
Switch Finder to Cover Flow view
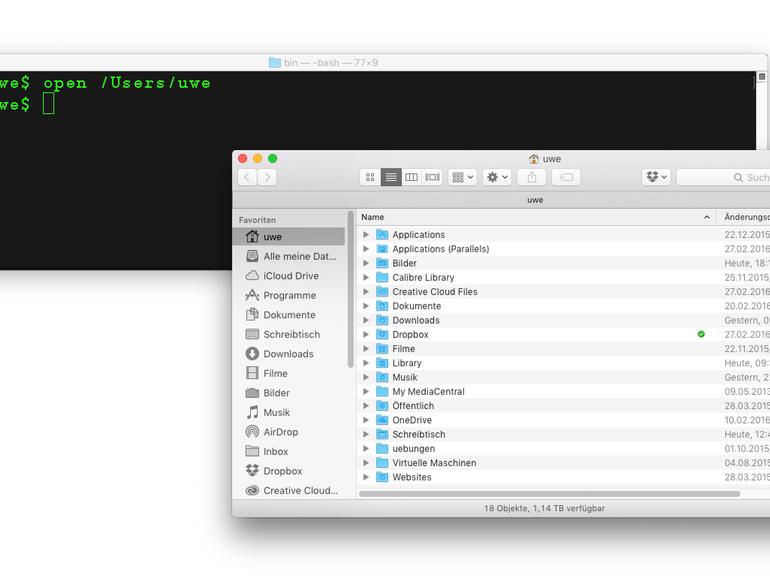click(433, 177)
